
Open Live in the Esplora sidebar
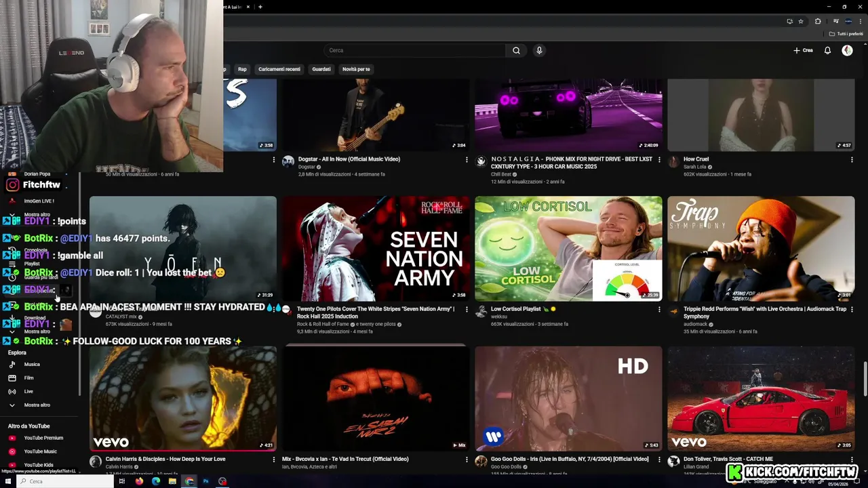coord(41,391)
